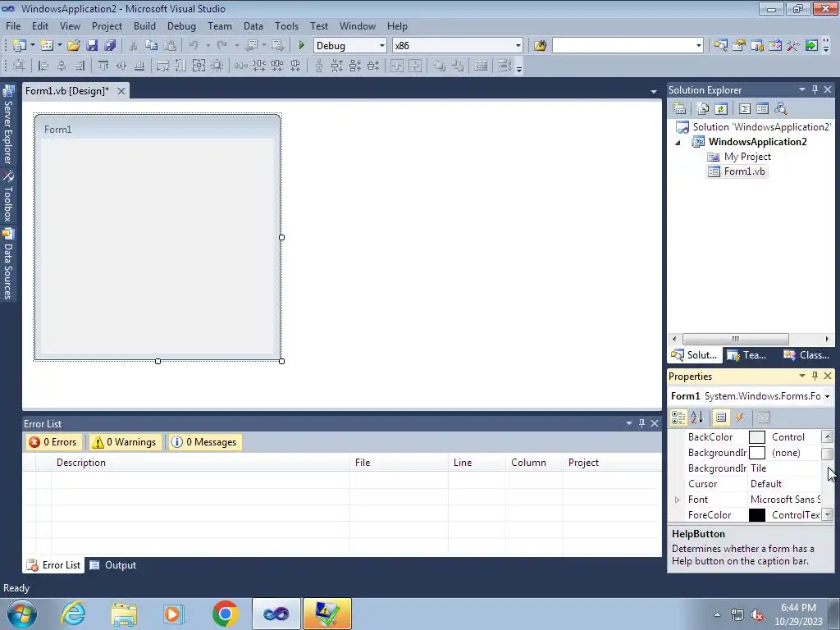This screenshot has height=630, width=840.
Task: Open the Toolbox side tab
Action: 8,197
